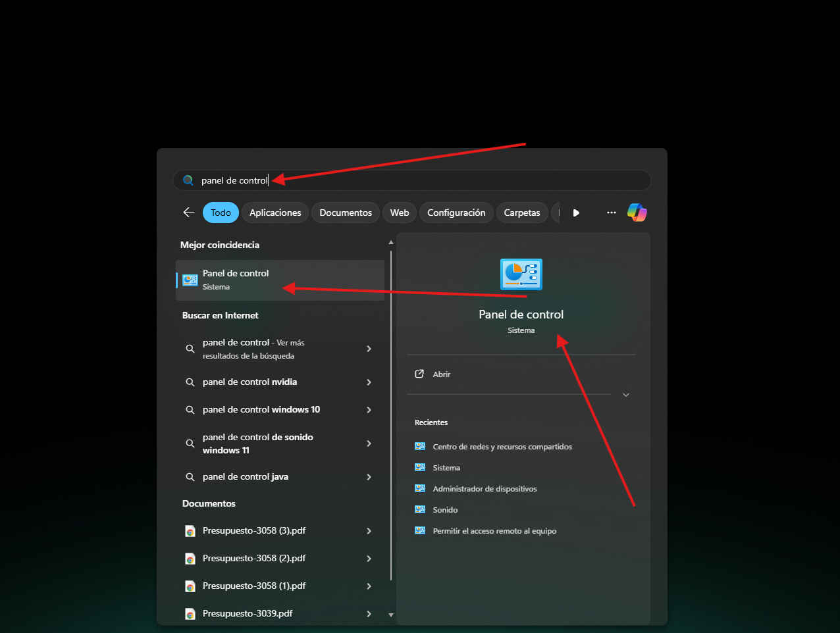Open the three-dots more options menu
840x633 pixels.
612,213
